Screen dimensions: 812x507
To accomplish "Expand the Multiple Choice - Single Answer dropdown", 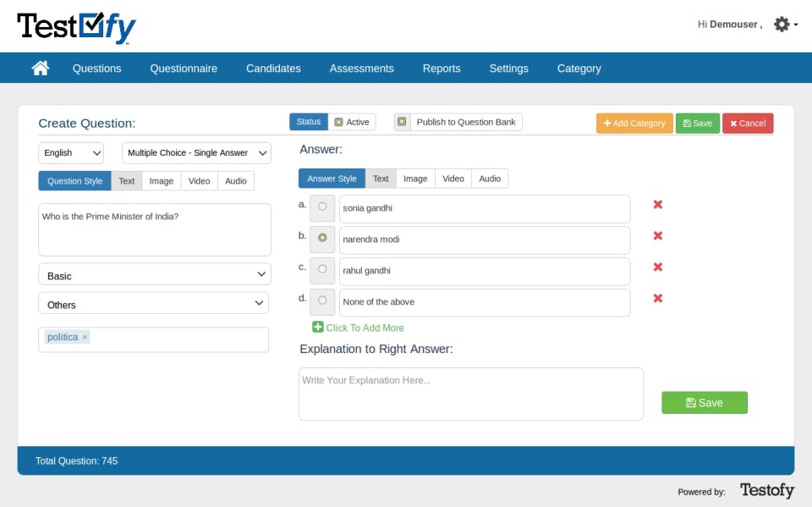I will [196, 153].
